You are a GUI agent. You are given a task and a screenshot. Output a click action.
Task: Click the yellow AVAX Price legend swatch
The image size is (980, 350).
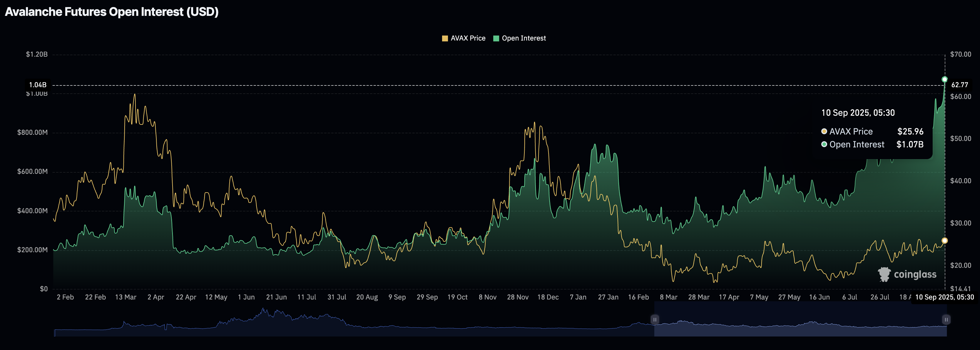coord(445,38)
